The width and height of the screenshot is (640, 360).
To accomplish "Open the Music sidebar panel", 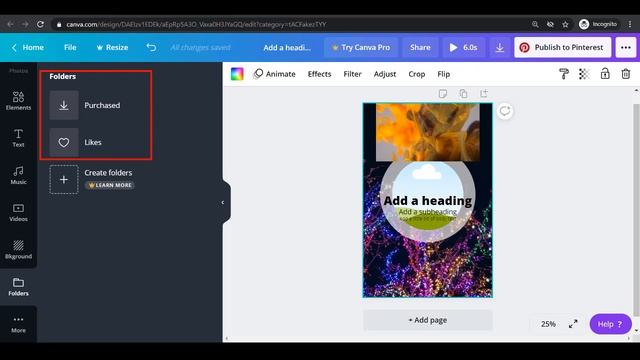I will point(18,175).
